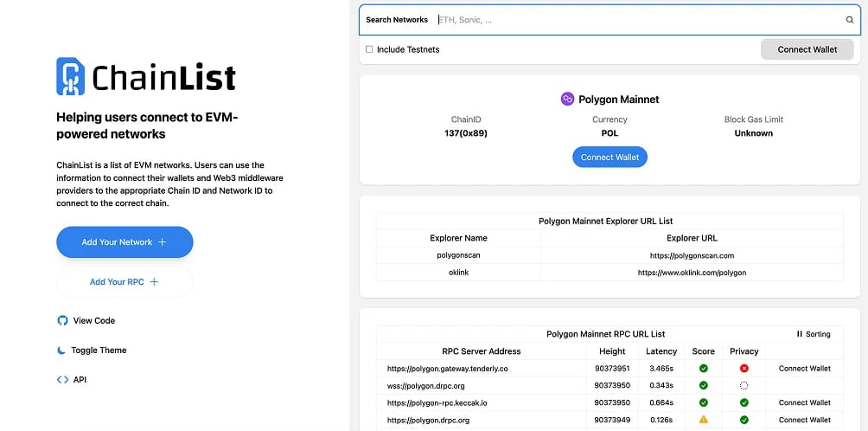Viewport: 868px width, 431px height.
Task: Click the Explorer Name column header
Action: pos(458,238)
